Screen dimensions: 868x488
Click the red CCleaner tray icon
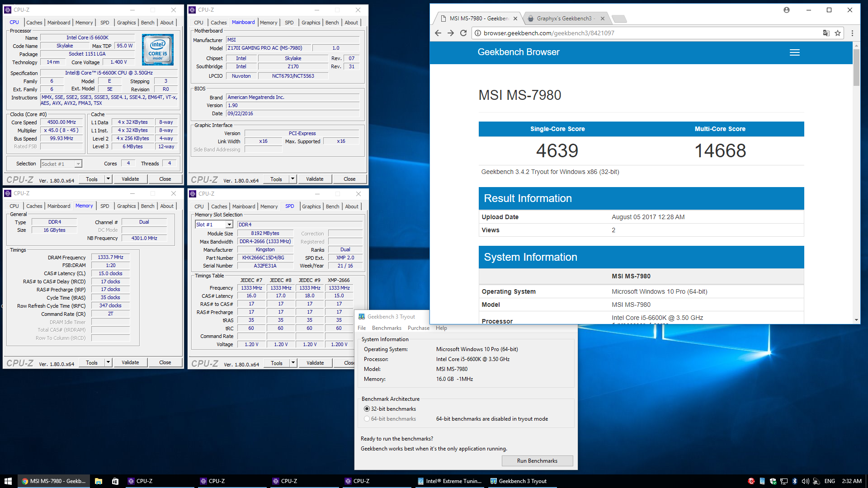pos(751,481)
